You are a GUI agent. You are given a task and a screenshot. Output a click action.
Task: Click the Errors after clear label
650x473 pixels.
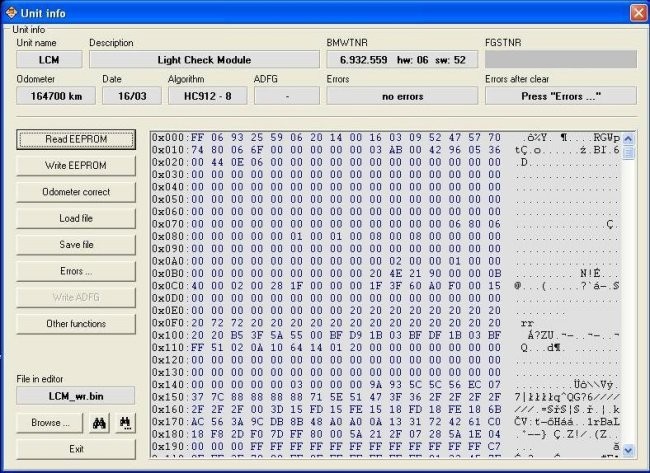pyautogui.click(x=517, y=79)
